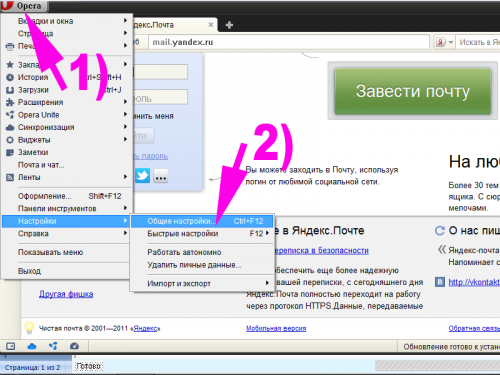Viewport: 500px width, 375px height.
Task: Expand Tabs and windows submenu arrow
Action: (x=125, y=21)
